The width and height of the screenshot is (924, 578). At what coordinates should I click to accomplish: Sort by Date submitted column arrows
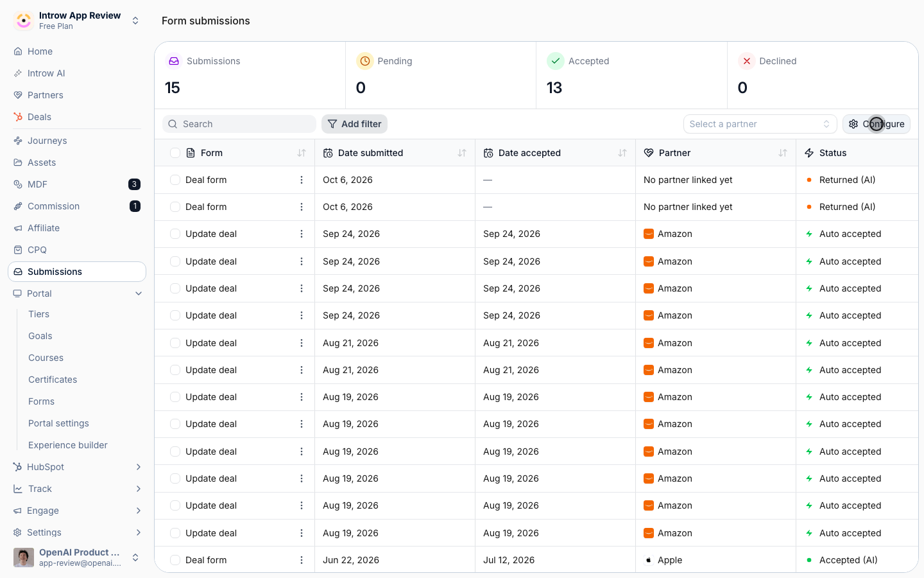coord(462,153)
